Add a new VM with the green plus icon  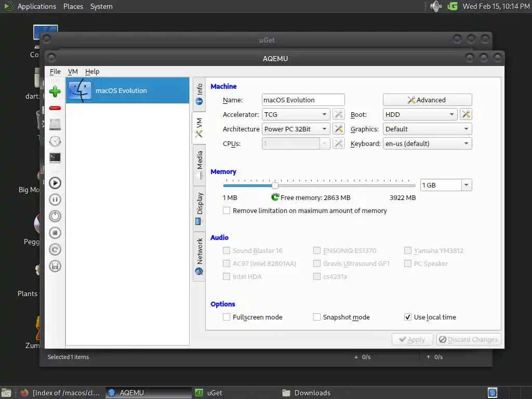coord(55,91)
